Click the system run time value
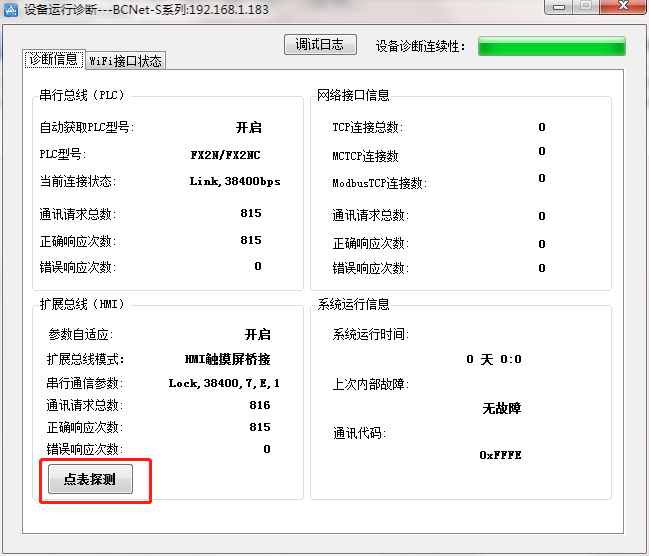This screenshot has height=556, width=649. coord(494,360)
